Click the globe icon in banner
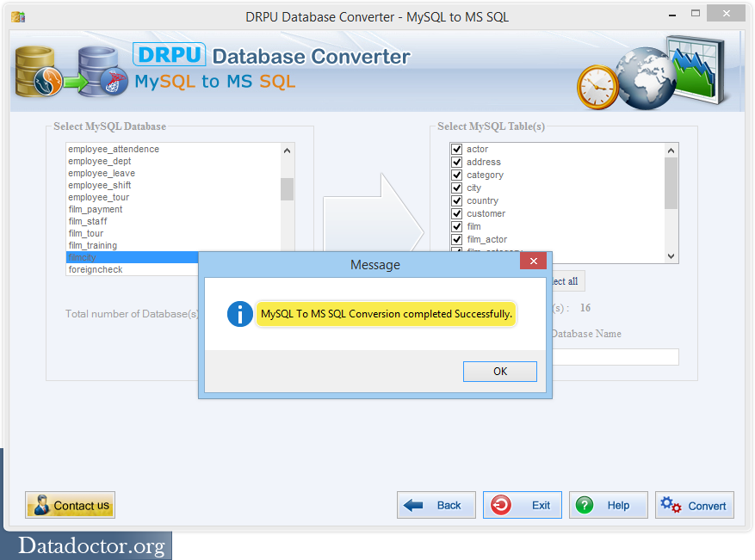 [x=647, y=78]
